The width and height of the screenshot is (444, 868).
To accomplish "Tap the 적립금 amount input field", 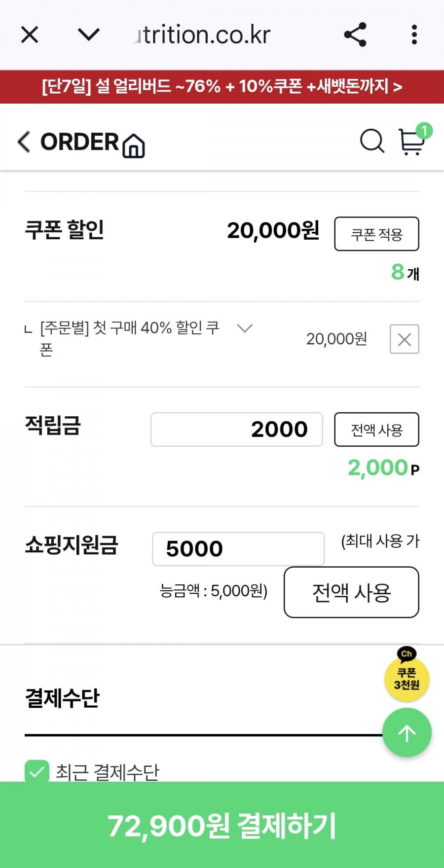I will point(237,430).
